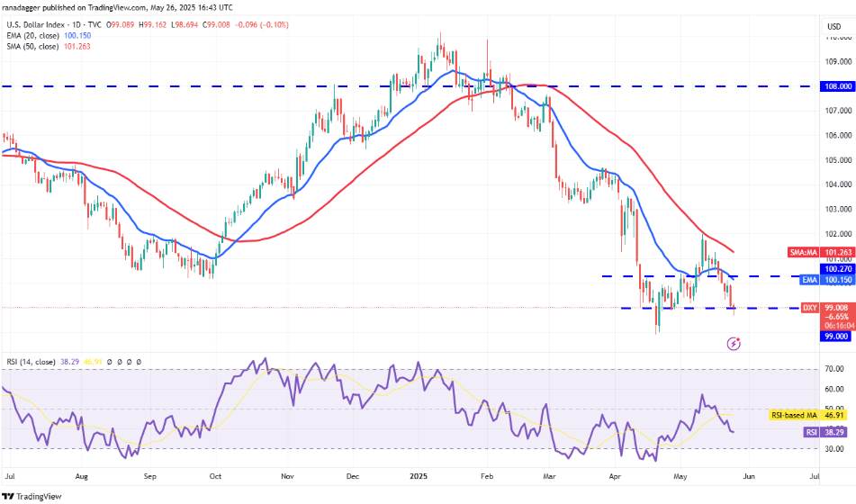The height and width of the screenshot is (504, 856).
Task: Click the TradingView logo at bottom left
Action: pos(32,497)
